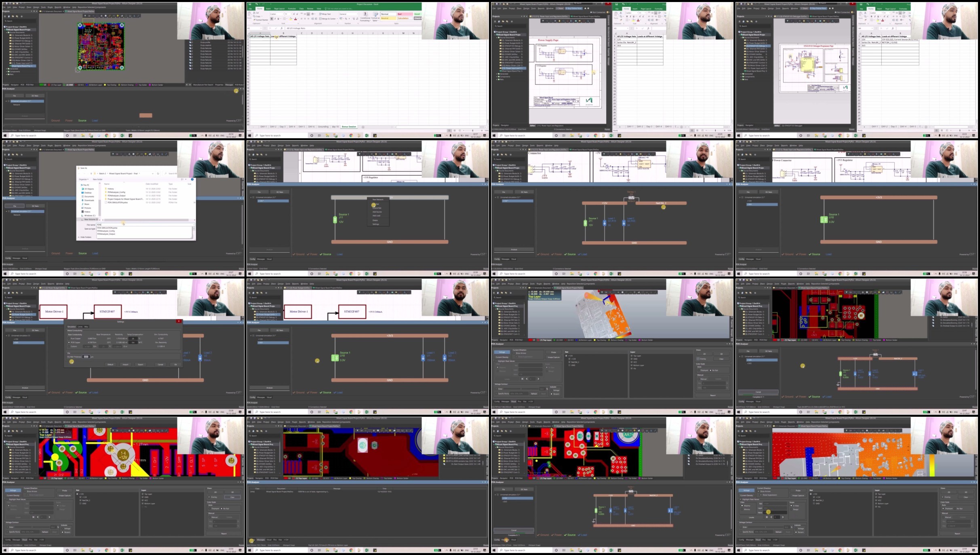Click the font color 'A' icon in the full-screen Excel frame
980x555 pixels.
(x=295, y=19)
